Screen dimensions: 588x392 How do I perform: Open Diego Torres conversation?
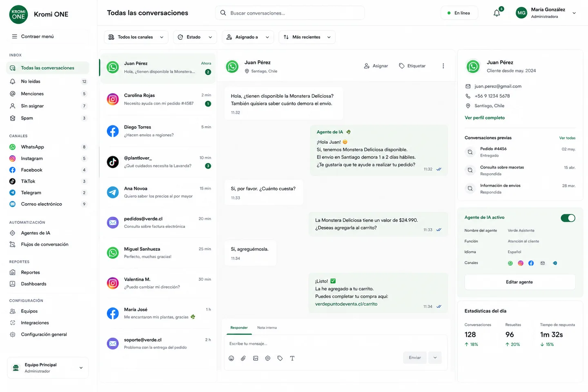158,131
